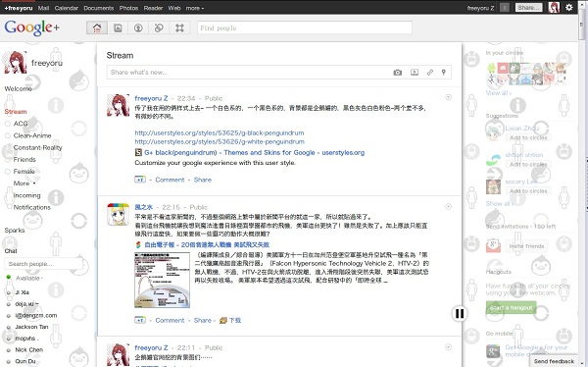Click +1 on freeyoru Z 22:34 post

tap(140, 180)
